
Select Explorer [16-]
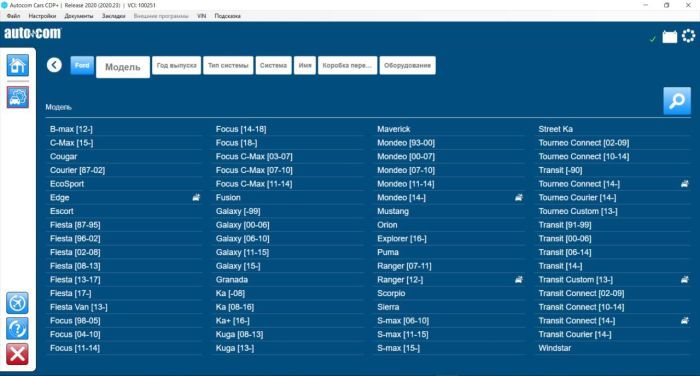[402, 238]
